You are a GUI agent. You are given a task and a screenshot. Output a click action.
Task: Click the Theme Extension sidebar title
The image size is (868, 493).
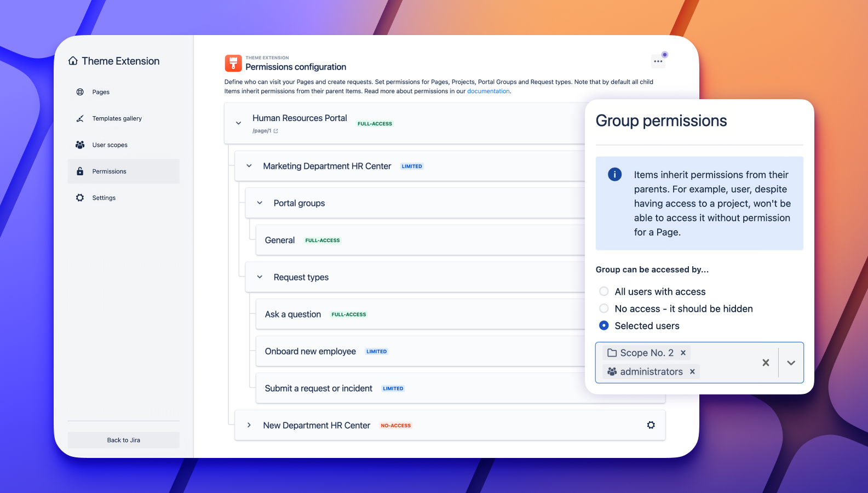(x=120, y=61)
